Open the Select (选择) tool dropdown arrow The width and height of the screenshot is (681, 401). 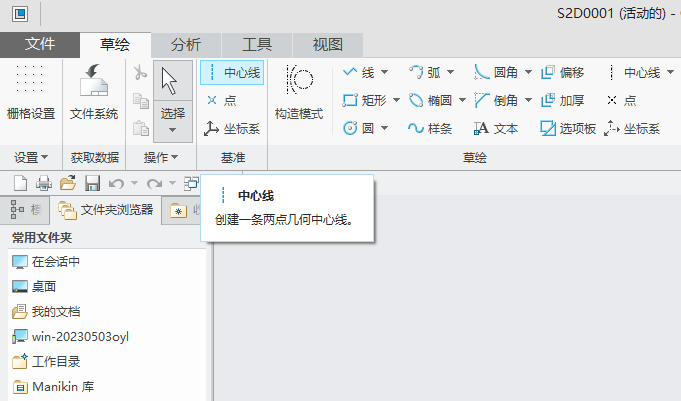172,130
